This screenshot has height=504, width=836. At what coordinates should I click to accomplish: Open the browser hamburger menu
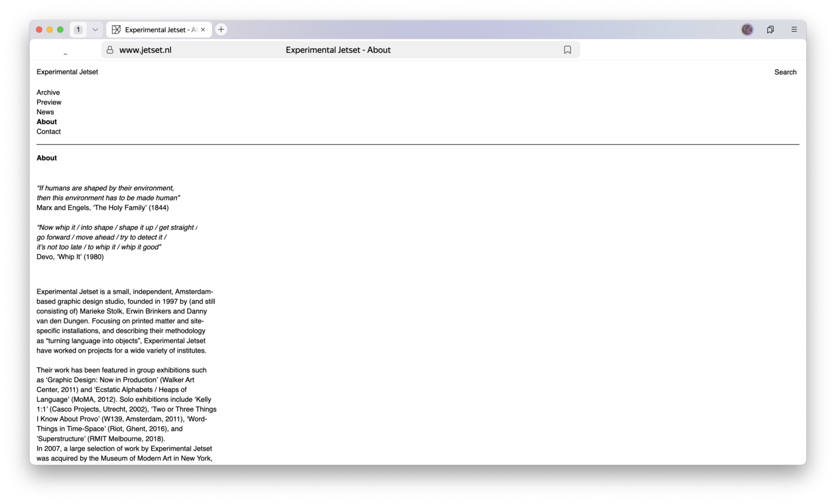(x=794, y=30)
